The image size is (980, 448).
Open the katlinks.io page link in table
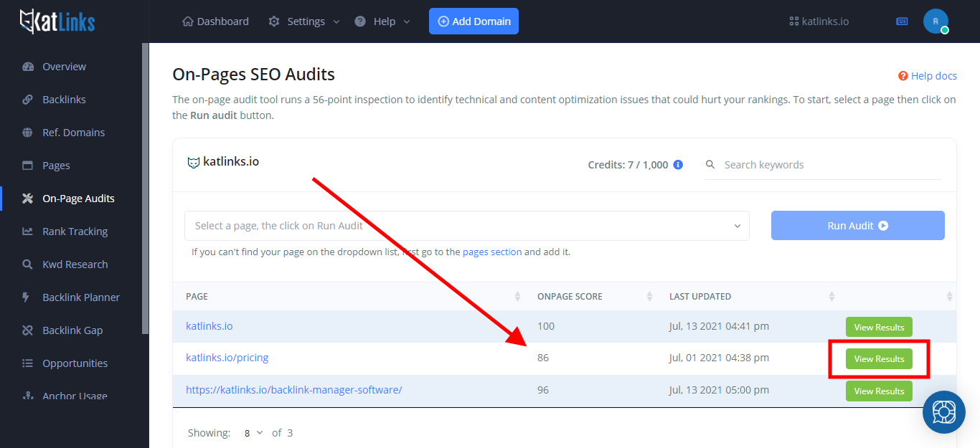coord(209,326)
